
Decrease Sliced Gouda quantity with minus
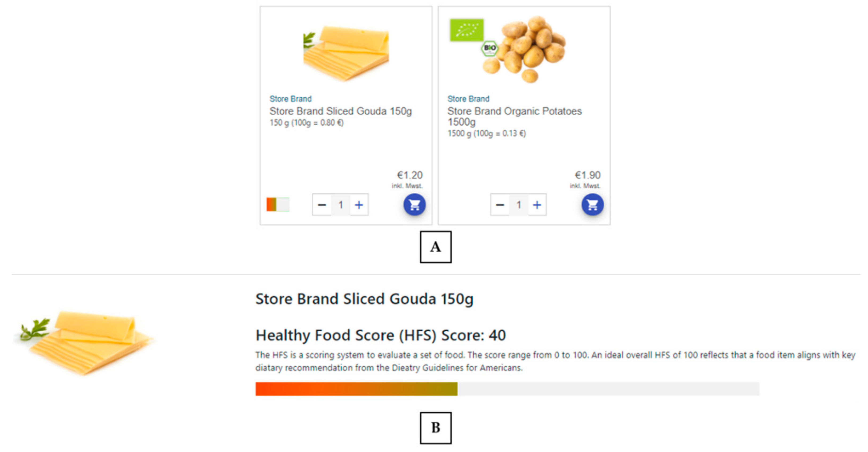coord(322,205)
